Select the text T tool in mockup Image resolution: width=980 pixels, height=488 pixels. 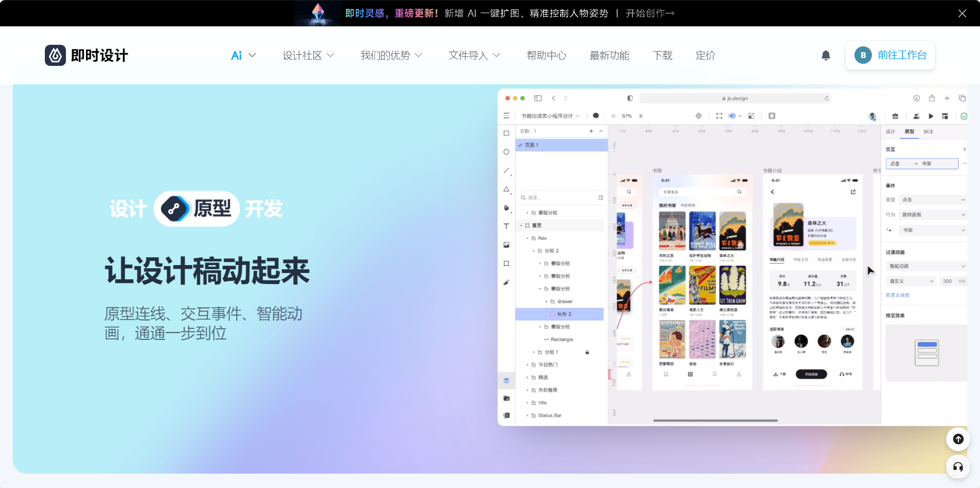(506, 226)
